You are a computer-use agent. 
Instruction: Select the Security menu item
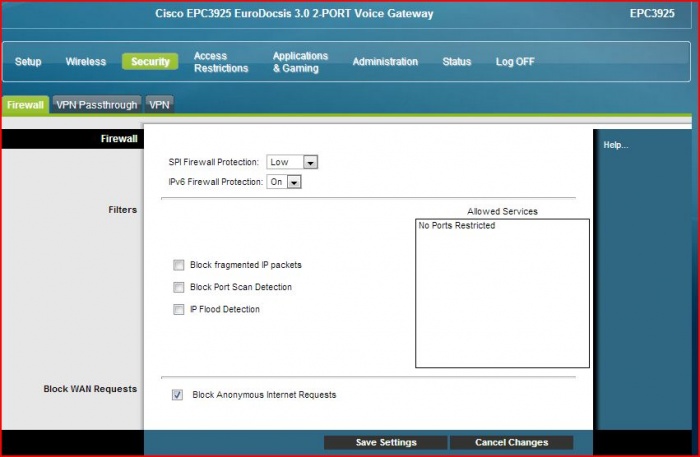tap(150, 62)
